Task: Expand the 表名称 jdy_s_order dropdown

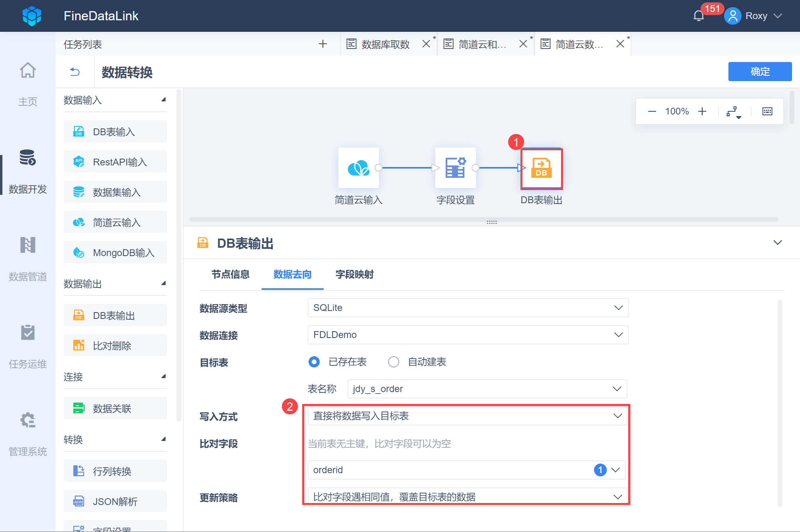Action: (487, 389)
